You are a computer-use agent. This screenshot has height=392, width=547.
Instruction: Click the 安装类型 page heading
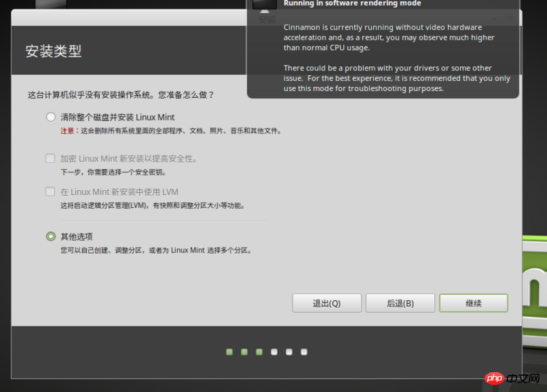point(53,51)
